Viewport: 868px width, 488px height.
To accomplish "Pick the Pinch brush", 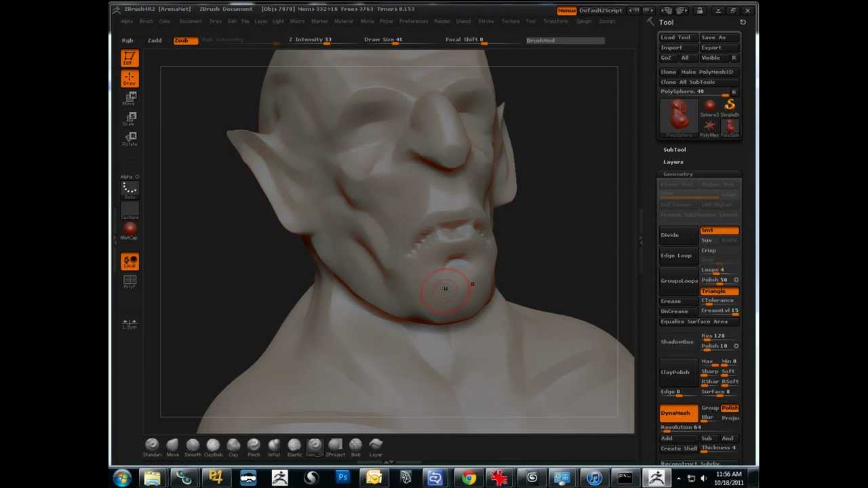I will pos(254,447).
